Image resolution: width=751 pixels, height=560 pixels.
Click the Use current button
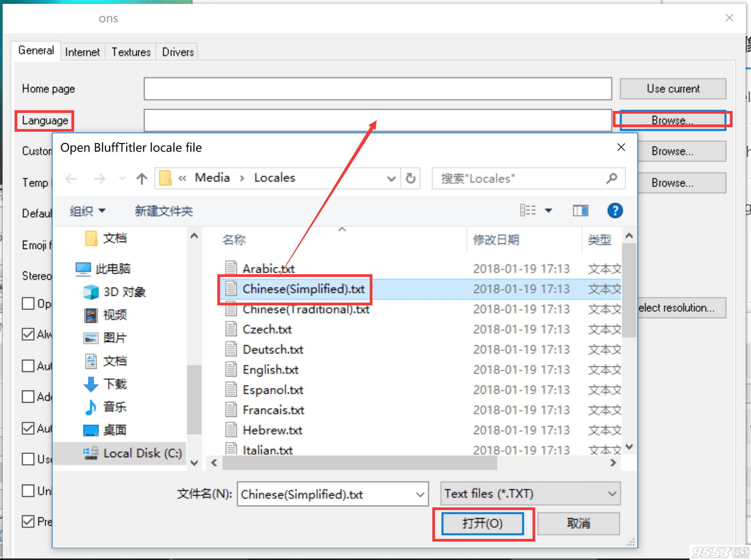pyautogui.click(x=673, y=89)
